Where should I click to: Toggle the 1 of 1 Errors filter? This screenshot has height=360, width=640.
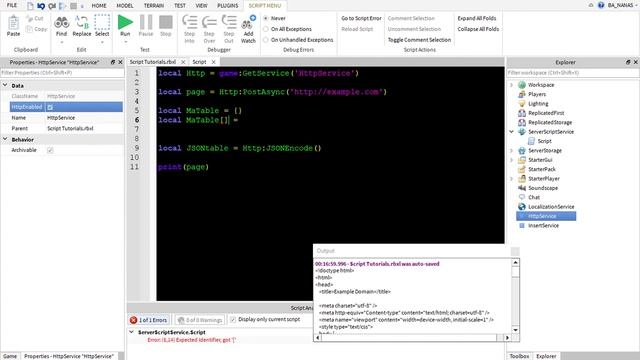[149, 320]
